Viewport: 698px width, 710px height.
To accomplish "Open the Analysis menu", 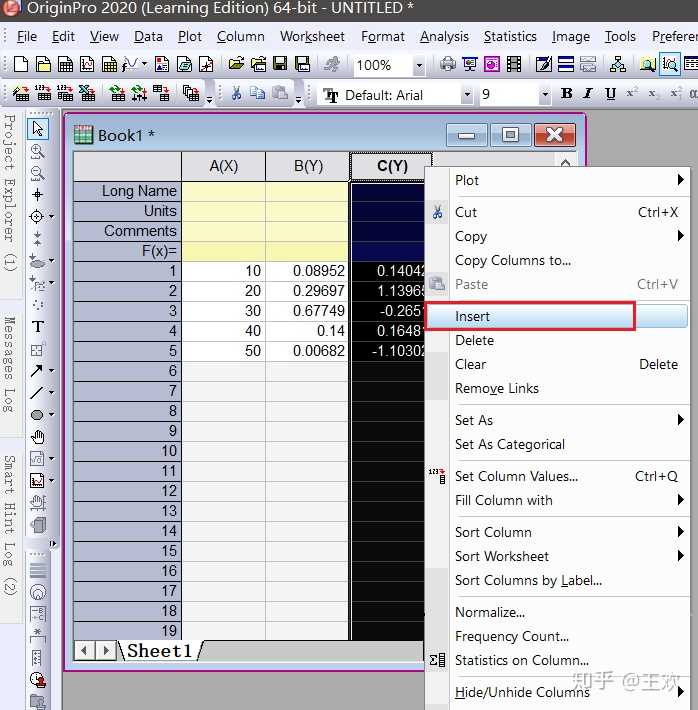I will (x=444, y=36).
